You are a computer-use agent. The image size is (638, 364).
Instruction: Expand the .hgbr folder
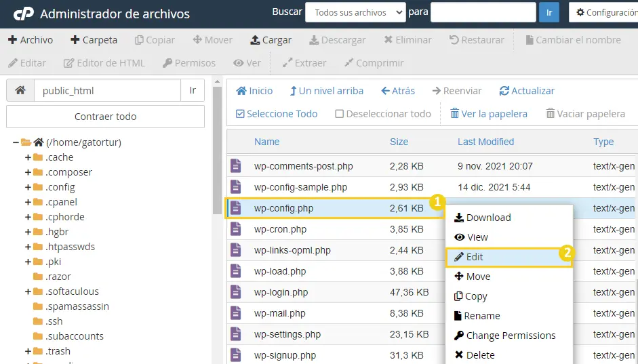pyautogui.click(x=28, y=232)
